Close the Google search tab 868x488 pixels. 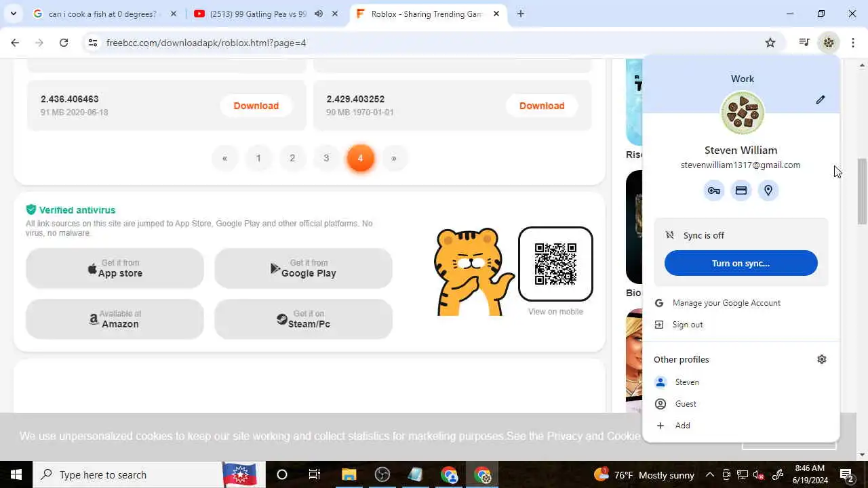point(174,14)
